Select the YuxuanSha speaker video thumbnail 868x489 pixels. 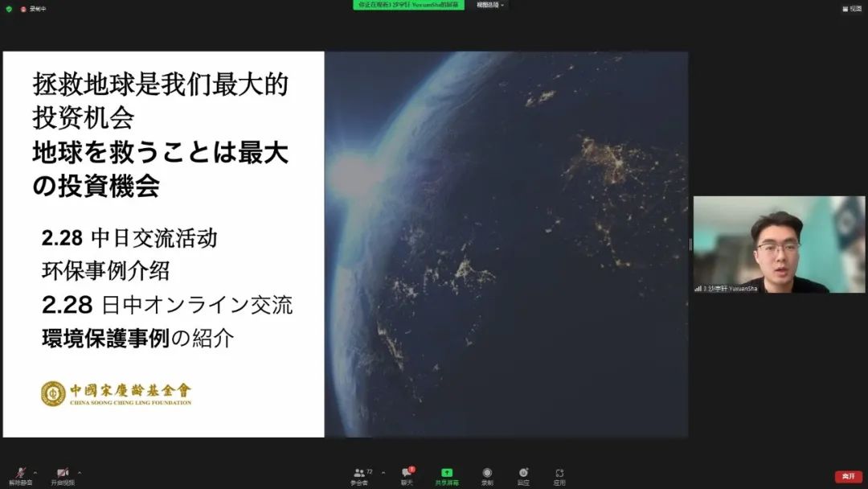779,244
